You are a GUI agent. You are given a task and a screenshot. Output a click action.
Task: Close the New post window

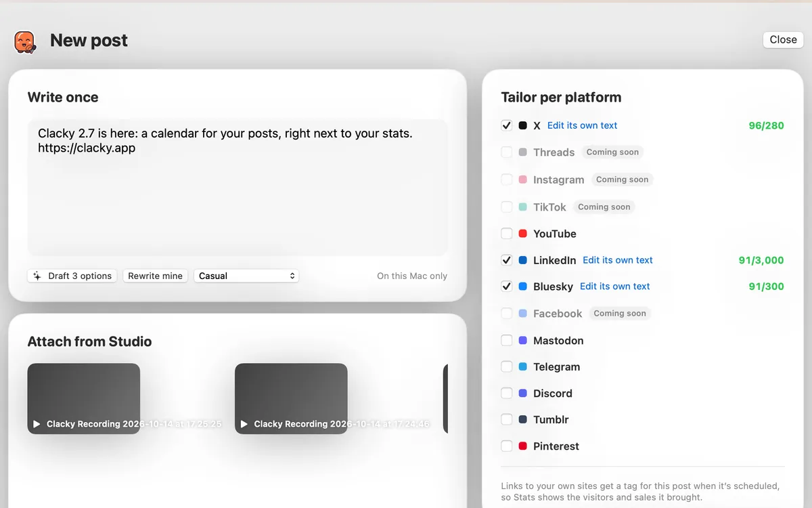coord(783,40)
